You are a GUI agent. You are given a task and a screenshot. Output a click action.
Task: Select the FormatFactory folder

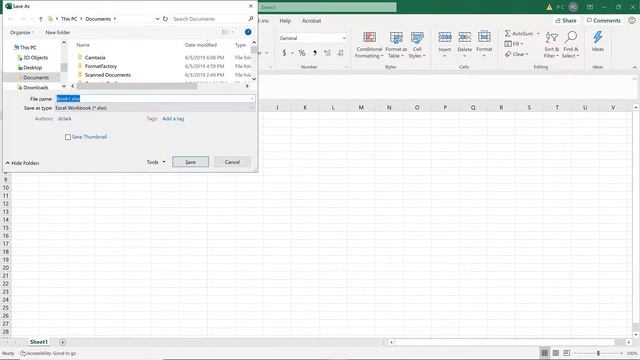tap(100, 66)
